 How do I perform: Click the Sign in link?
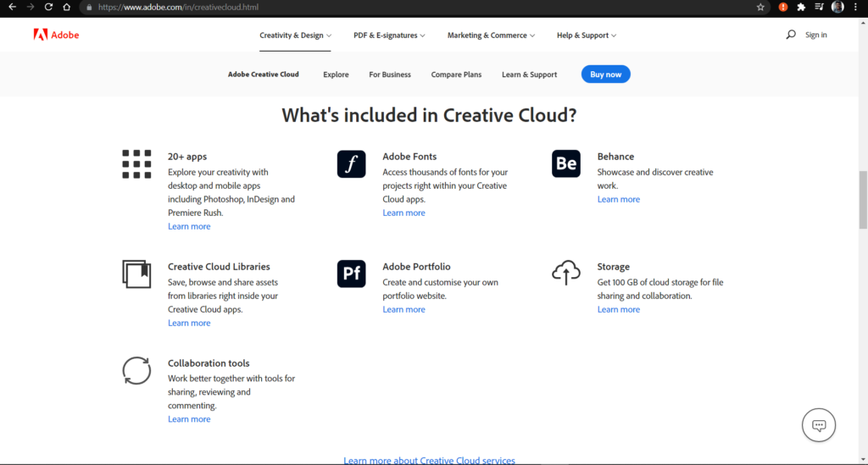point(816,35)
